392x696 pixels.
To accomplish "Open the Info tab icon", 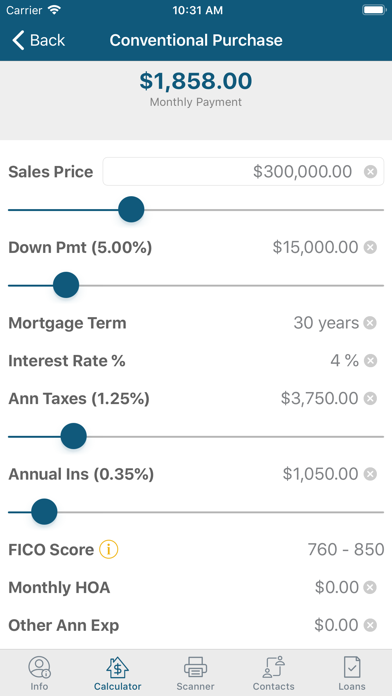I will point(40,667).
